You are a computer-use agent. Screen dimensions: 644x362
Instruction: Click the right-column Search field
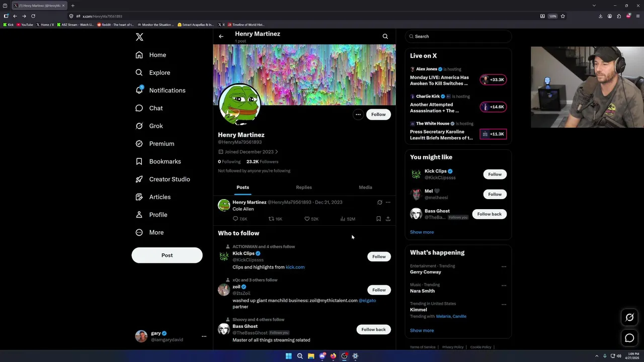(x=458, y=36)
